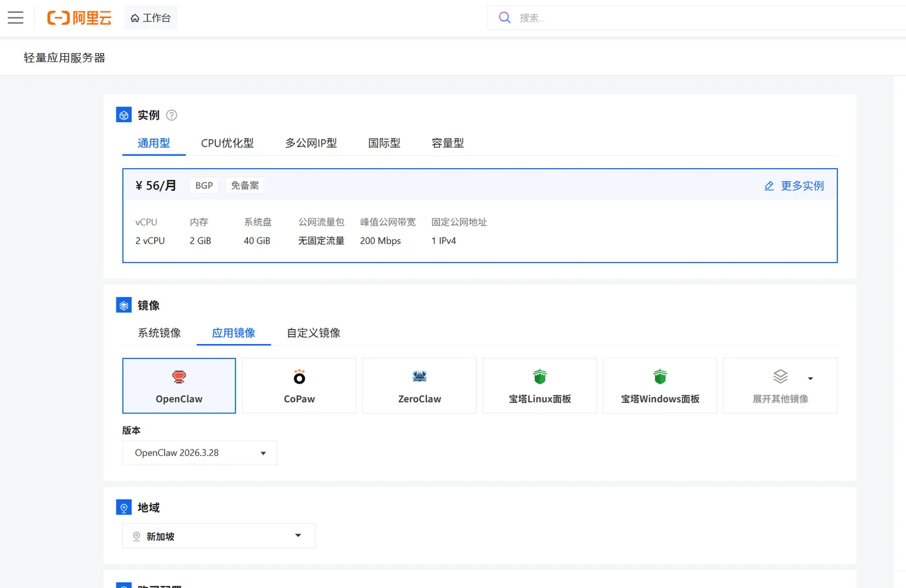Switch to the 通用型 instance tab
The height and width of the screenshot is (588, 906).
click(x=154, y=143)
